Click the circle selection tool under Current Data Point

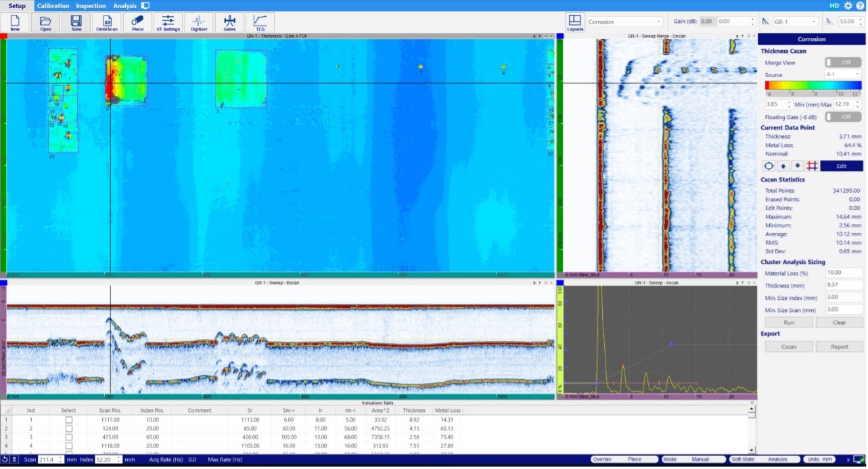tap(769, 166)
